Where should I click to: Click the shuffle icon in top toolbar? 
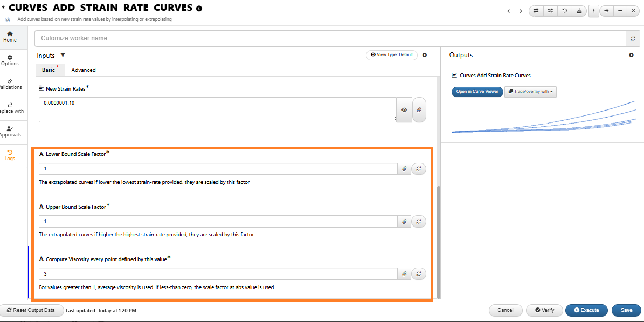coord(550,11)
